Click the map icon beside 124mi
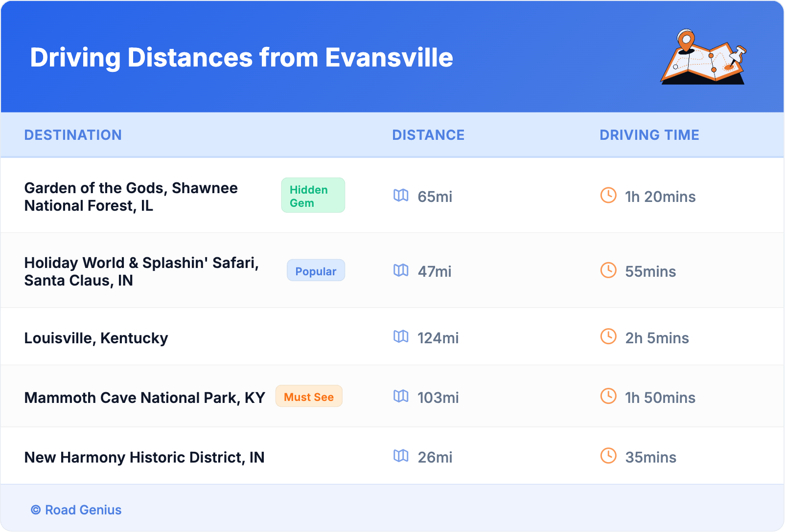This screenshot has height=532, width=785. [x=401, y=336]
